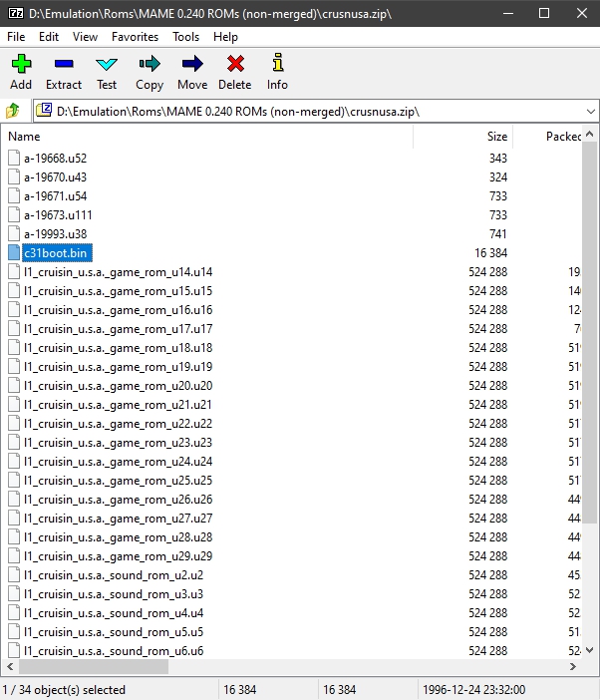Select file a-19670.u43
The height and width of the screenshot is (700, 600).
pos(56,177)
